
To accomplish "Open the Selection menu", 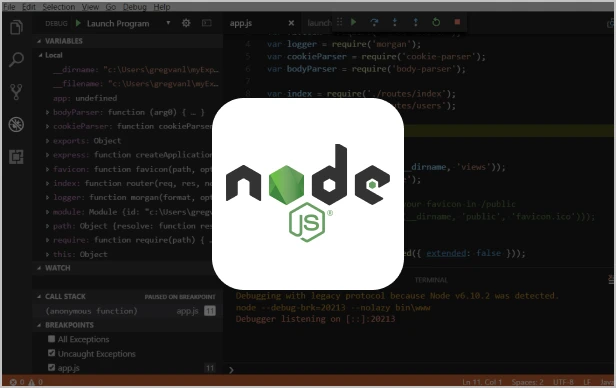I will [59, 7].
